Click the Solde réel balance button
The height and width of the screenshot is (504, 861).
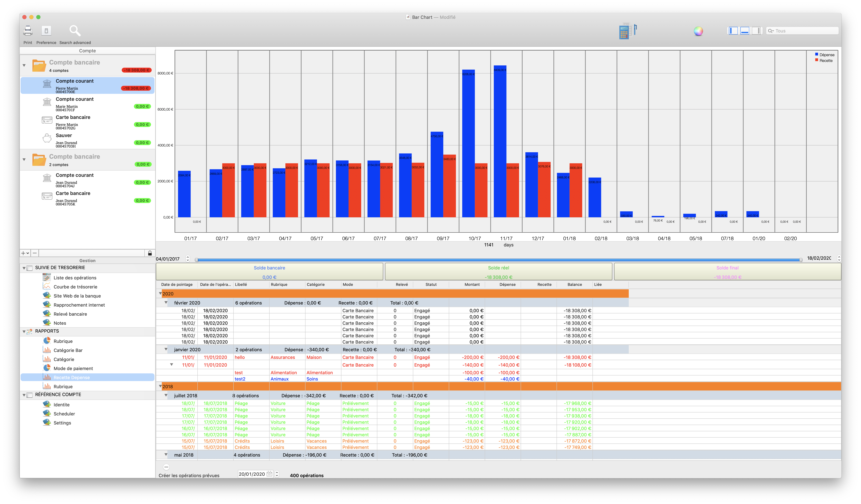click(498, 272)
